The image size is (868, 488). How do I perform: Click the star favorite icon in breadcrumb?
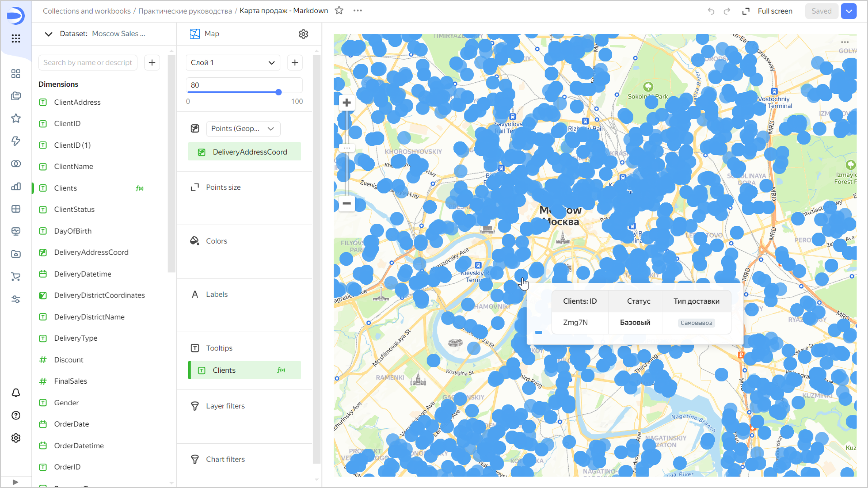(339, 11)
